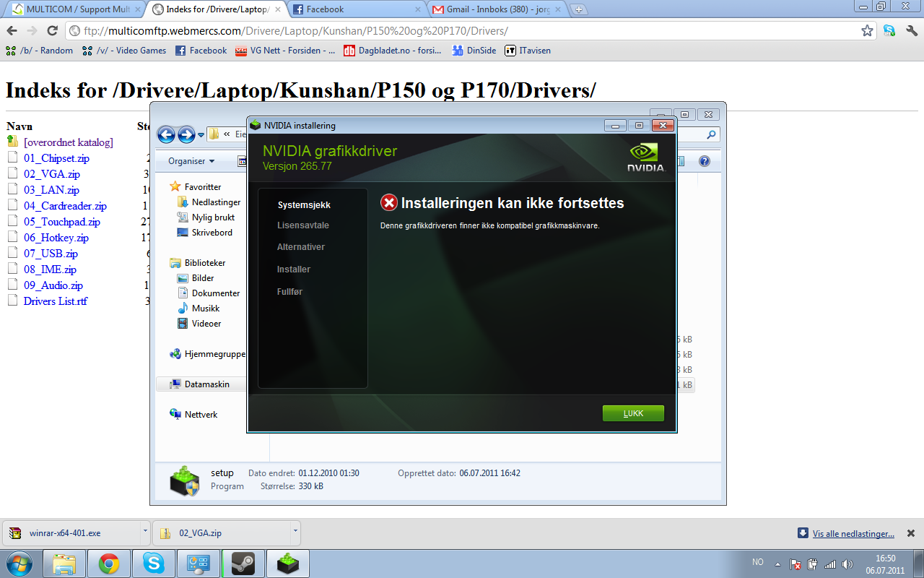Click the red error icon beside the heading
The image size is (924, 578).
(388, 203)
